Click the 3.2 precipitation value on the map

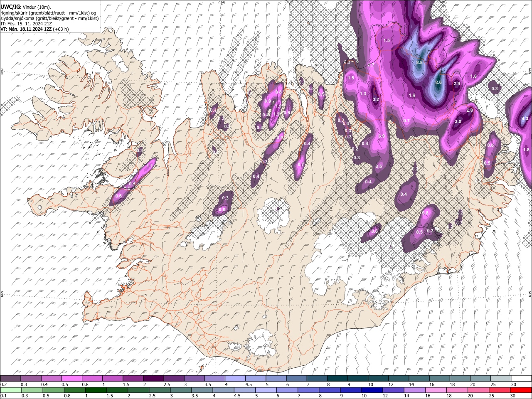click(376, 99)
